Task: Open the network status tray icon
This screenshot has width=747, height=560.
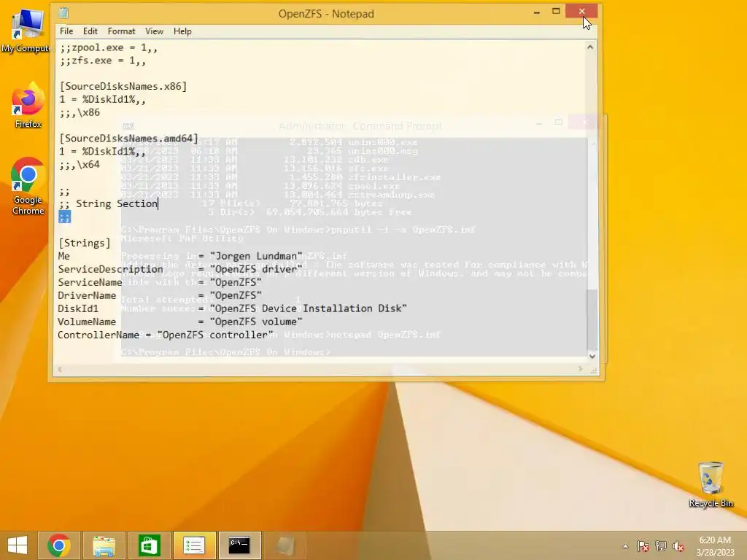Action: [x=661, y=546]
